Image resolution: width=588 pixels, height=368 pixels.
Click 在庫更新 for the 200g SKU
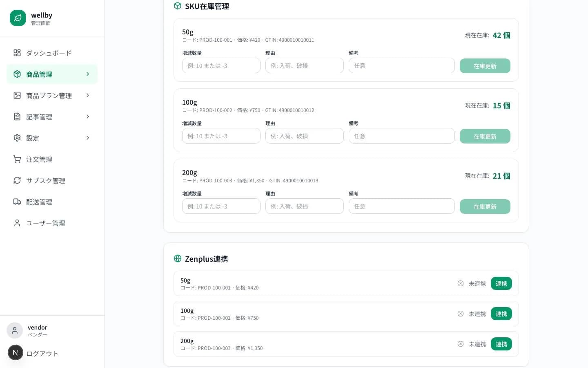[x=485, y=206]
